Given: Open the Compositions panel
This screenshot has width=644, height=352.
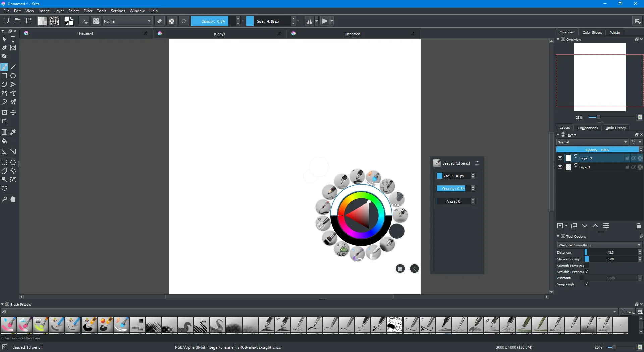Looking at the screenshot, I should coord(588,128).
